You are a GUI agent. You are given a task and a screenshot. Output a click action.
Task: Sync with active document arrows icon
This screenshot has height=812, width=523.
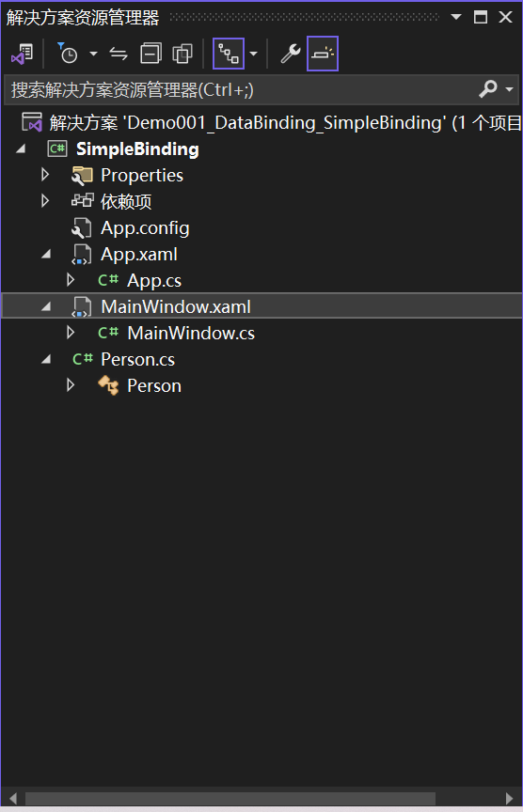click(119, 54)
